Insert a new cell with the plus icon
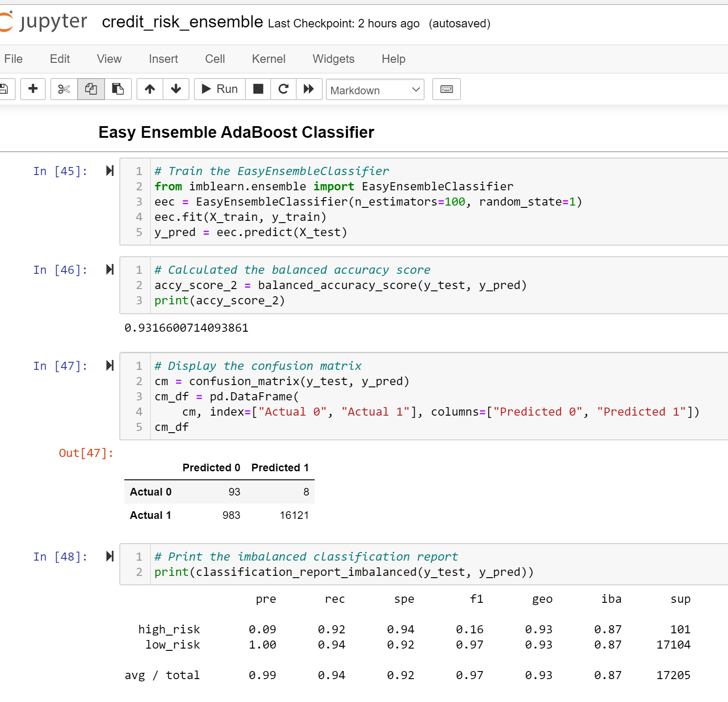 (33, 89)
